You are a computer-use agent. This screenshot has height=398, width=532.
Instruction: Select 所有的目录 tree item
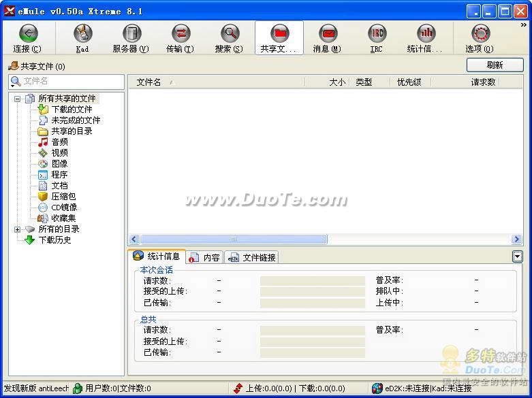pos(59,229)
